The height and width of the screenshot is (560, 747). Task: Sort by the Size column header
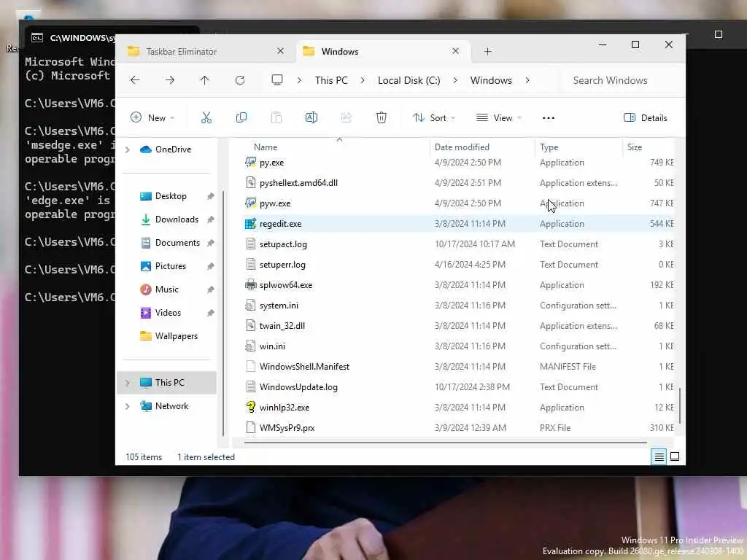635,147
